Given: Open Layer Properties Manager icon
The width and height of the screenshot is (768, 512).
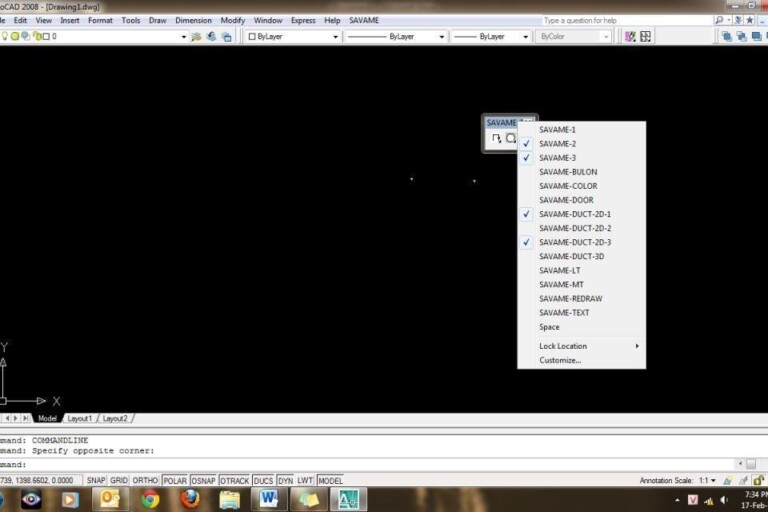Looking at the screenshot, I should [196, 37].
